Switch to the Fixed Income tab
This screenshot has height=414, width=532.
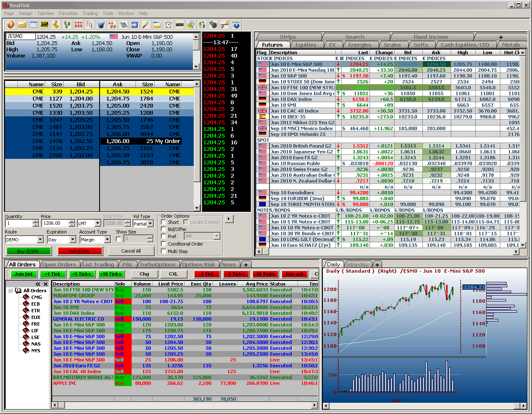pos(431,37)
